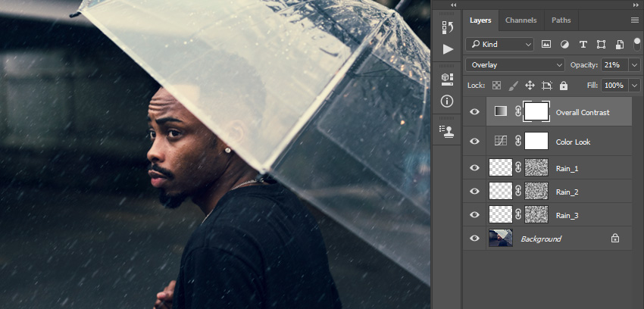Select Rain_2 noise mask thumbnail
The height and width of the screenshot is (309, 644).
pyautogui.click(x=536, y=191)
